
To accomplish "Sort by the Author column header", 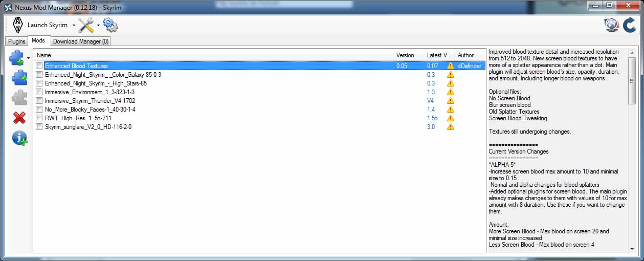I will point(470,55).
